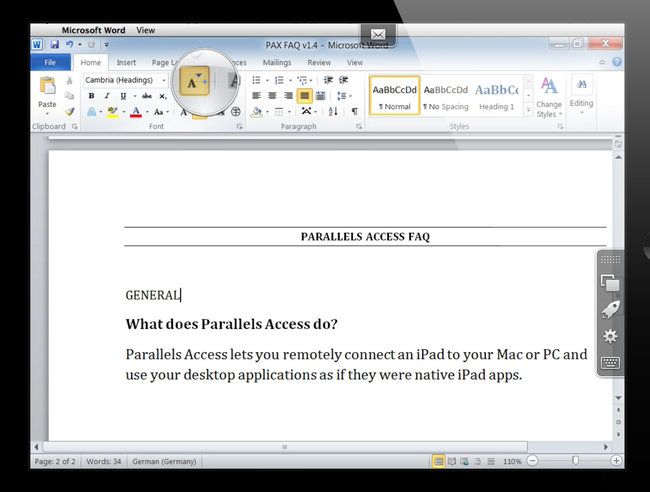Open Customize Quick Access Toolbar dropdown
Image resolution: width=650 pixels, height=492 pixels.
[x=107, y=44]
